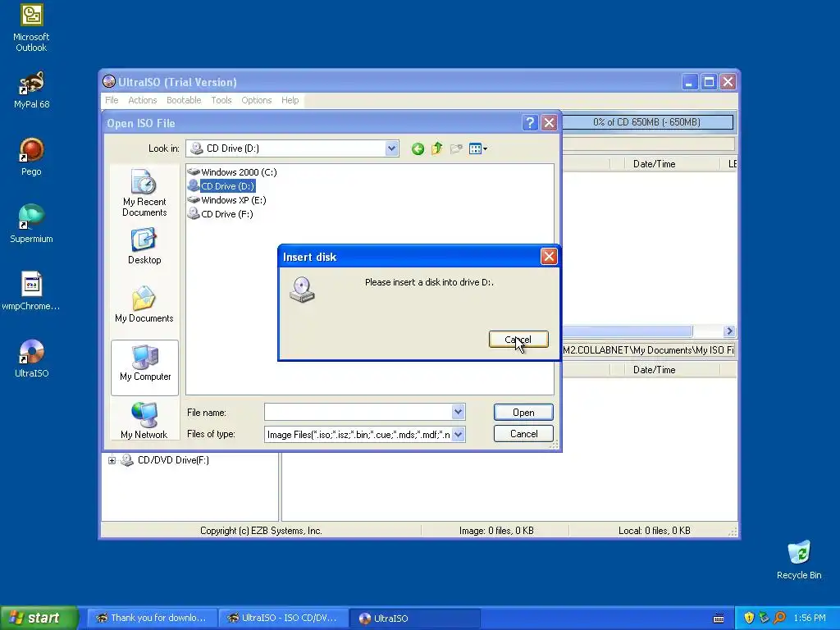Select My Computer in places bar
This screenshot has height=630, width=840.
144,367
